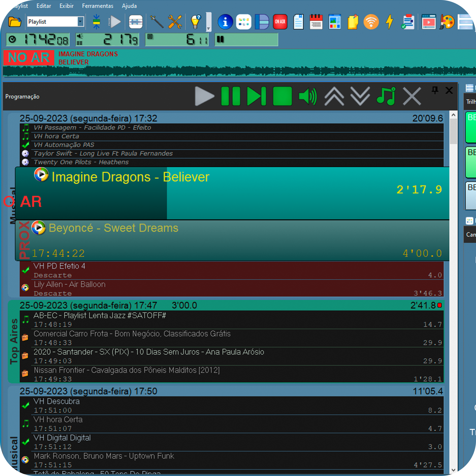Toggle the pin on the Programação panel
Screen dimensions: 476x476
point(436,90)
